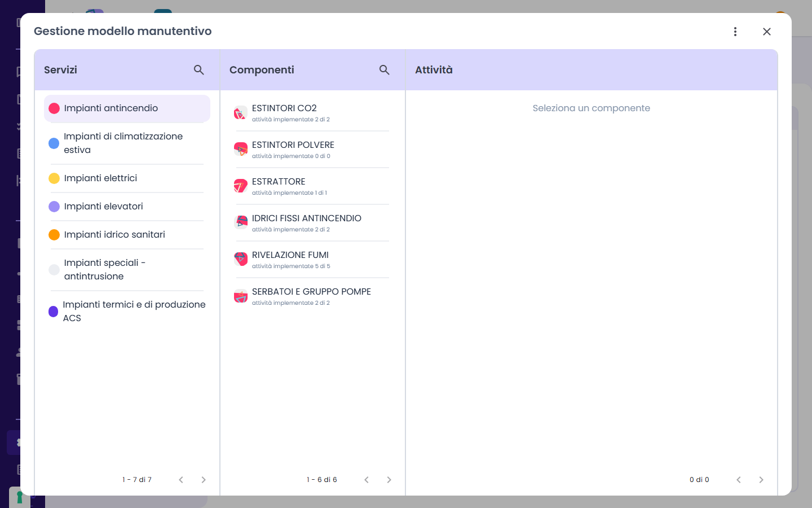Click the ESTRATTORE component icon
812x508 pixels.
241,186
